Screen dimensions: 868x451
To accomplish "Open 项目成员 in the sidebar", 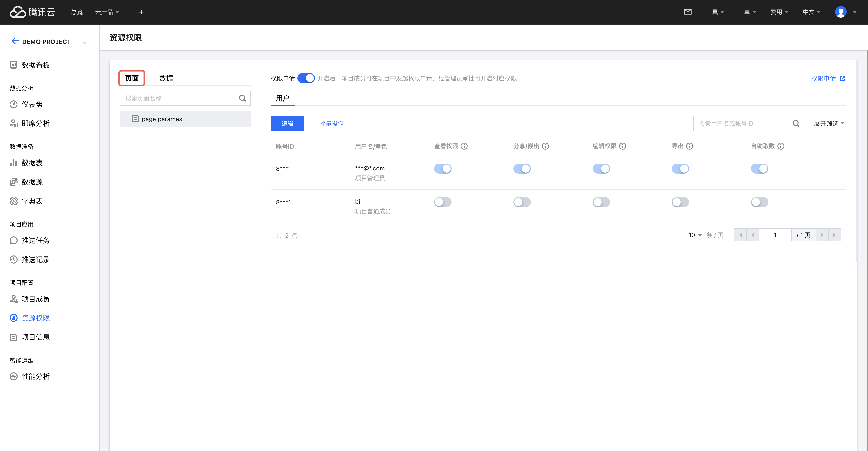I will click(x=35, y=299).
